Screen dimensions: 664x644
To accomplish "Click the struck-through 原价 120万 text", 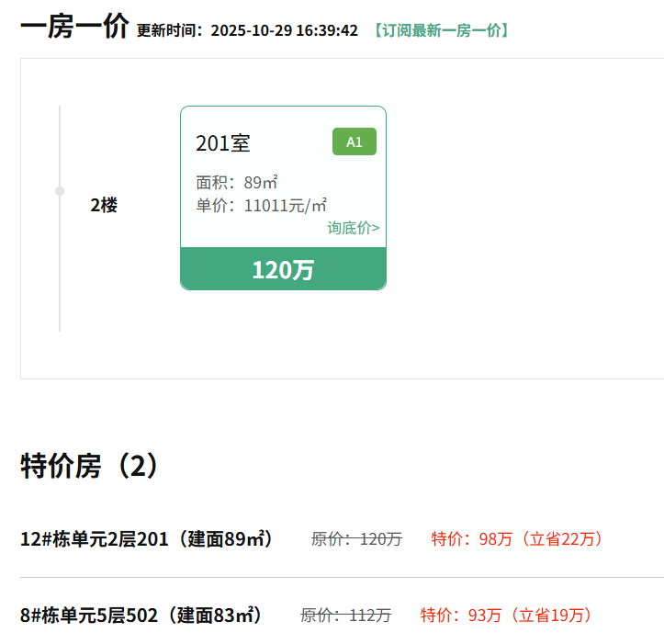I will pos(356,539).
